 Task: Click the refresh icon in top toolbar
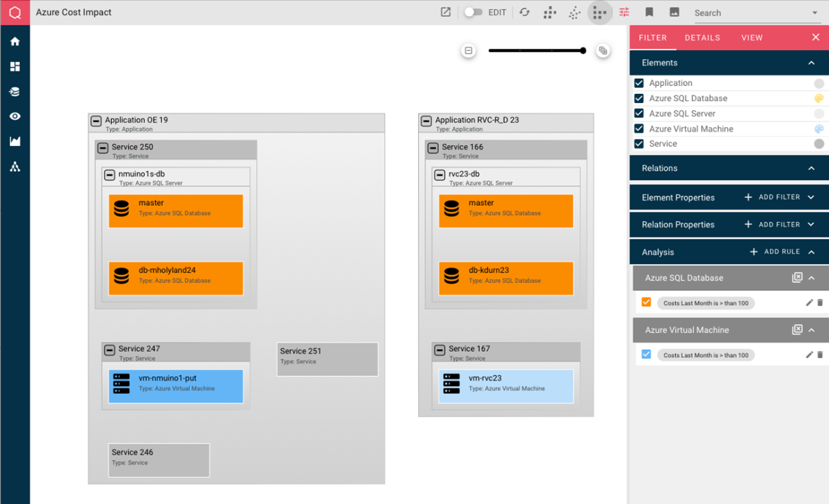(525, 13)
